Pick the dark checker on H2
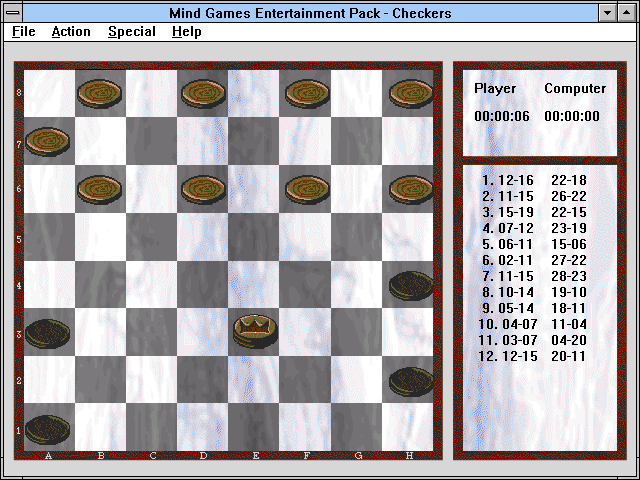640x480 pixels. point(411,381)
